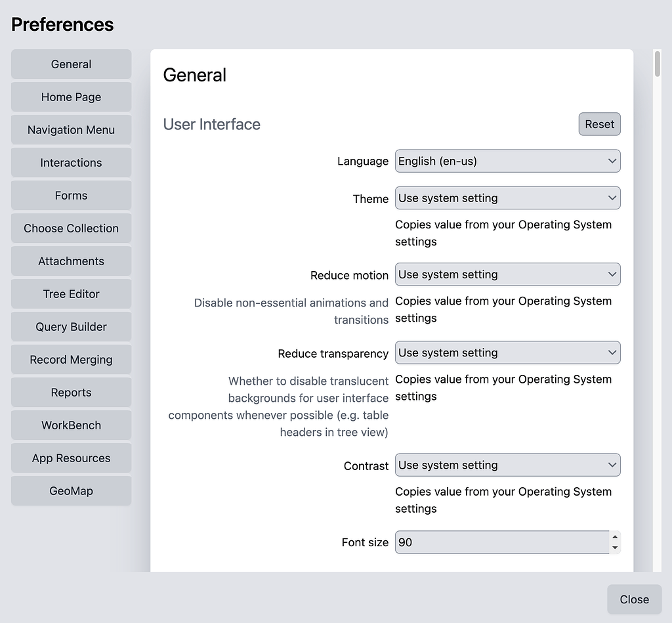
Task: Expand the Reduce transparency dropdown
Action: tap(507, 353)
